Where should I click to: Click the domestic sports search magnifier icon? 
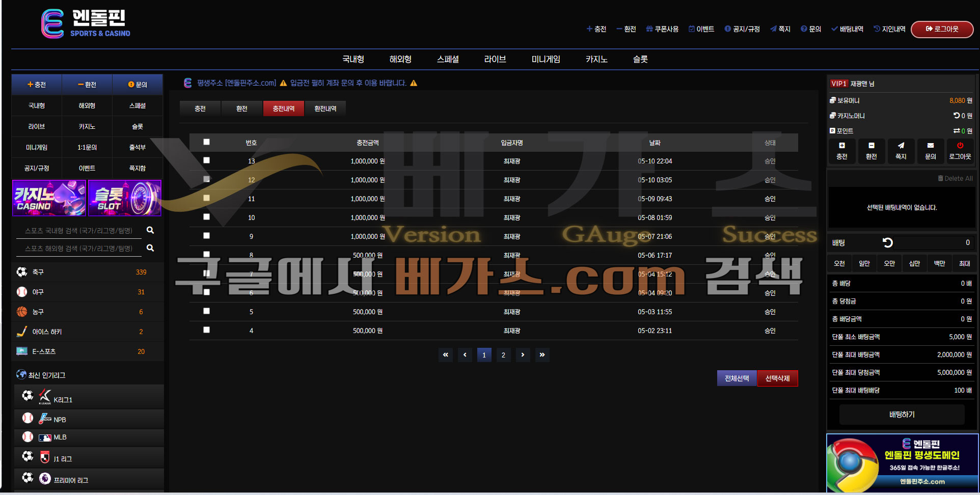pos(150,230)
